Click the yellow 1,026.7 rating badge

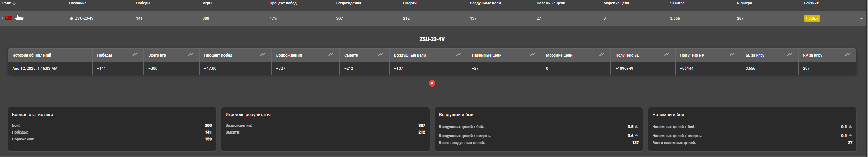[x=812, y=18]
